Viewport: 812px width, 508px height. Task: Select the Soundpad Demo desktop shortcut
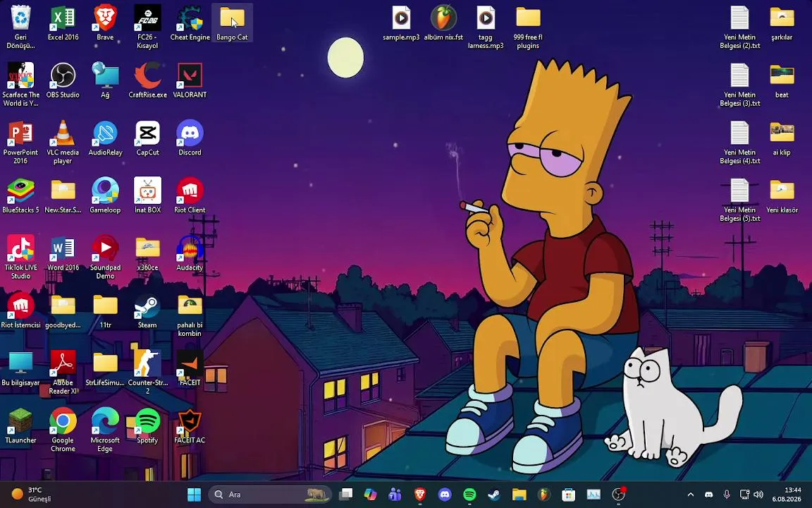point(105,257)
